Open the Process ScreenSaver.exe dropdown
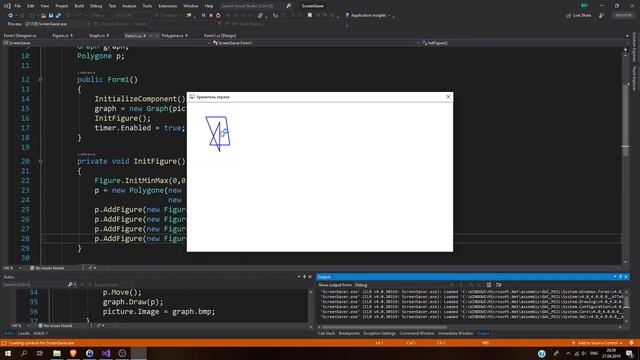 (x=57, y=24)
